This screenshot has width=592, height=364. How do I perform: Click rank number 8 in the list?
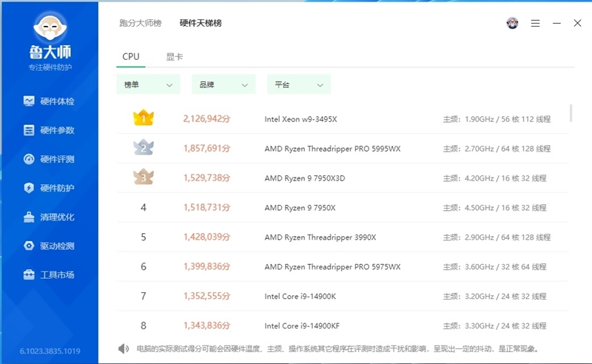click(x=144, y=326)
